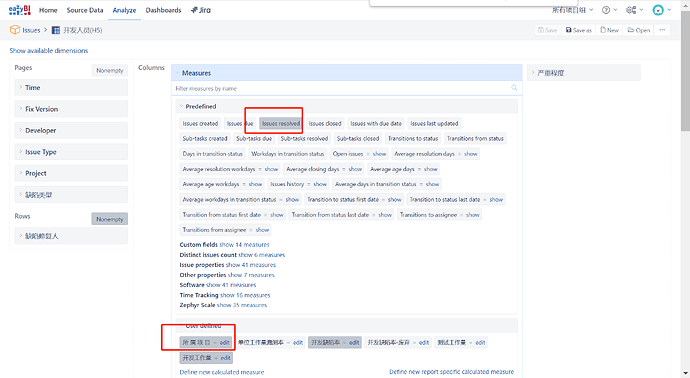This screenshot has height=378, width=690.
Task: Select the Sub-tasks resolved measure
Action: [x=305, y=139]
